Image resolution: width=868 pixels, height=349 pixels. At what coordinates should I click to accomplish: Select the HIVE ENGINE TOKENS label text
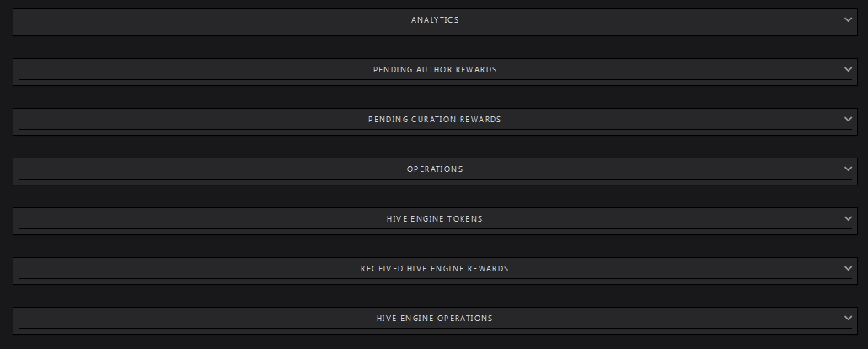tap(435, 219)
